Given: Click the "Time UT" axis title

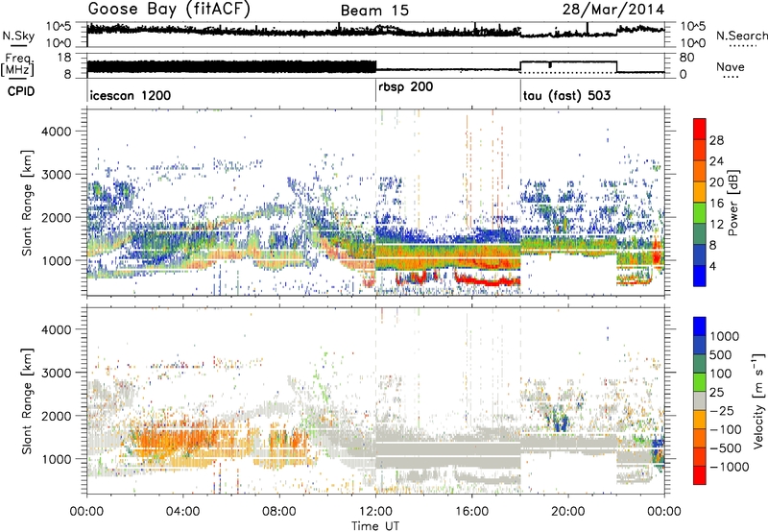Looking at the screenshot, I should click(x=375, y=526).
